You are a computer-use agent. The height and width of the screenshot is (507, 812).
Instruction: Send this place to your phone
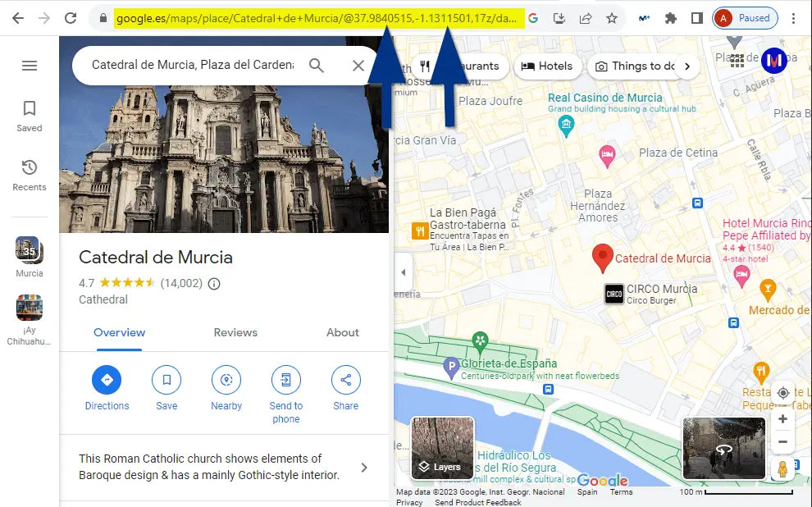[286, 380]
